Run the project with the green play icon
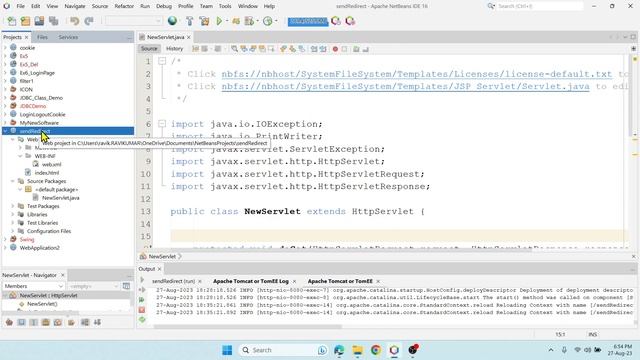640x360 pixels. 219,21
